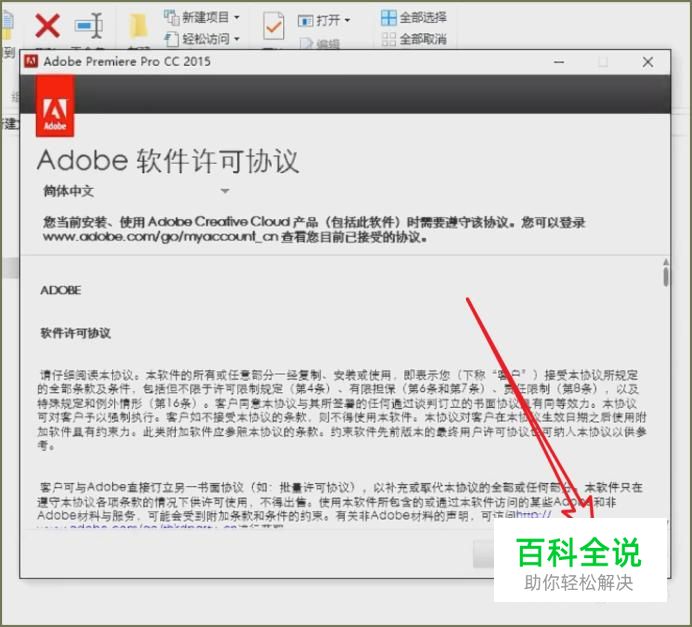692x627 pixels.
Task: Click the Properties checkmark icon in Explorer ribbon
Action: pos(273,26)
